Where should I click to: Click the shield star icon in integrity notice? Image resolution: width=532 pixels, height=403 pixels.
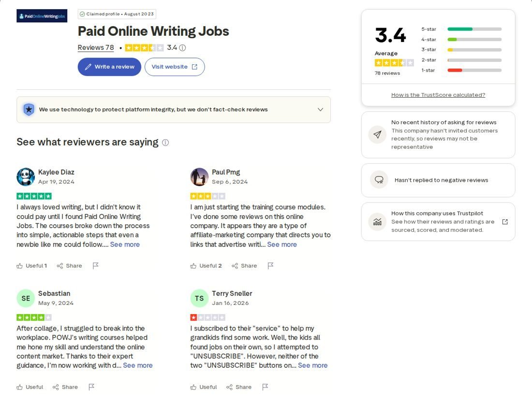click(29, 110)
